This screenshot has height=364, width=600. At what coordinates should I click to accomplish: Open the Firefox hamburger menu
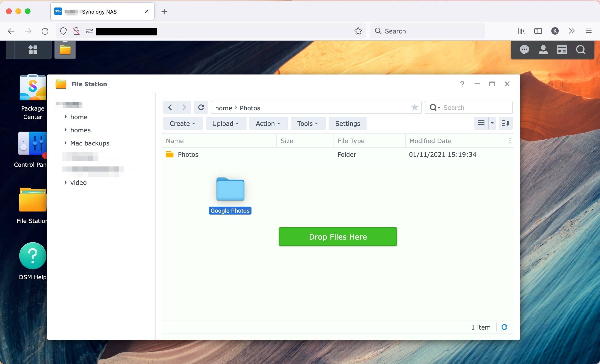tap(589, 31)
